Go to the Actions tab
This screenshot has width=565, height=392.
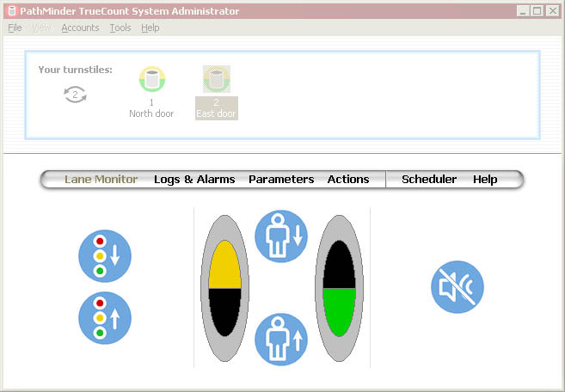tap(348, 180)
